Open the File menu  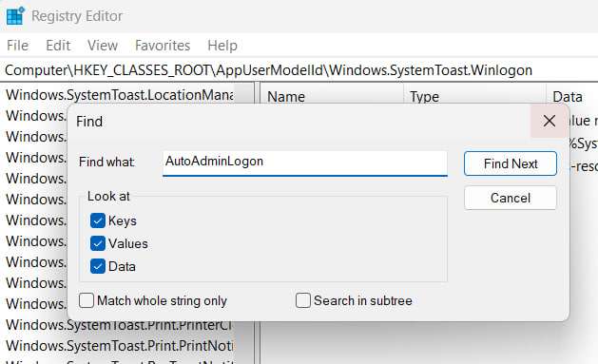click(x=17, y=46)
